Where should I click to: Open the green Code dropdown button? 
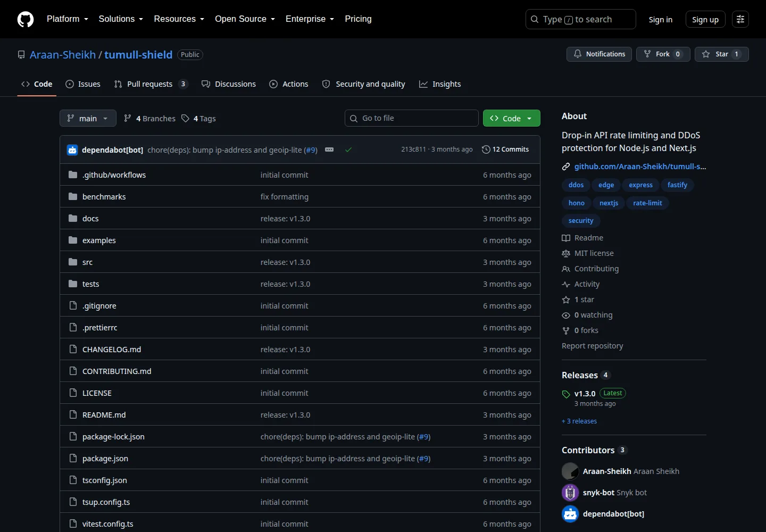(511, 118)
